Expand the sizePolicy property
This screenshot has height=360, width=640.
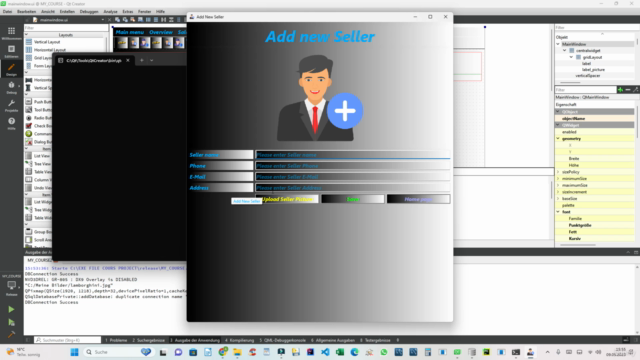(x=558, y=172)
